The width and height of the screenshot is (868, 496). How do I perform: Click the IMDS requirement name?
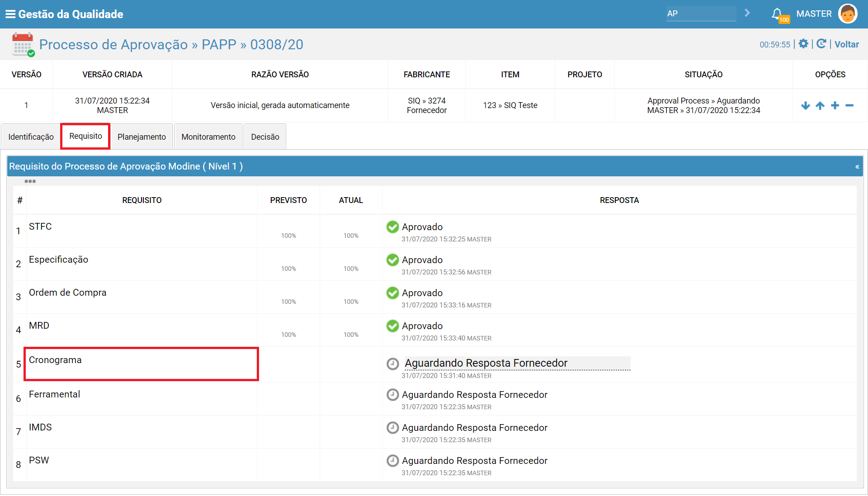coord(40,427)
